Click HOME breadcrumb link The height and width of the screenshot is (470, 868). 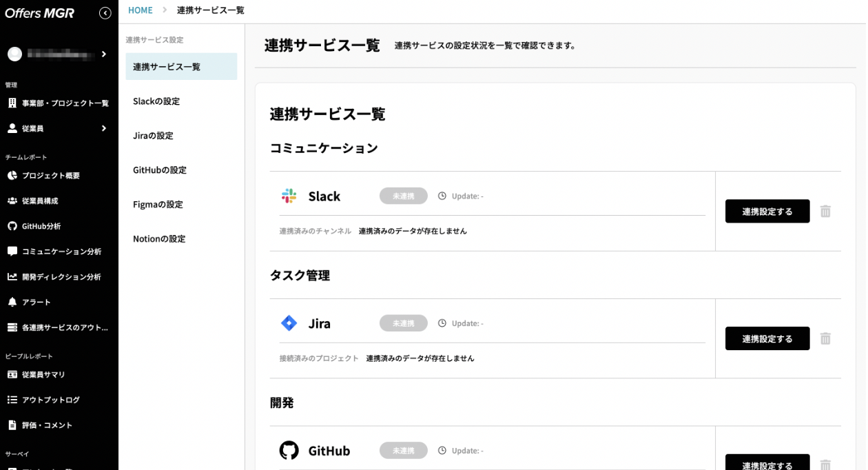tap(141, 10)
